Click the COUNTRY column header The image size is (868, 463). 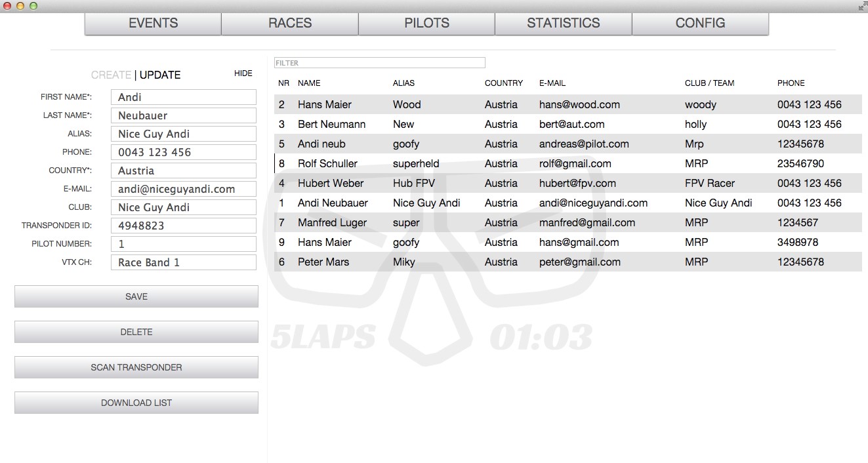pyautogui.click(x=504, y=83)
